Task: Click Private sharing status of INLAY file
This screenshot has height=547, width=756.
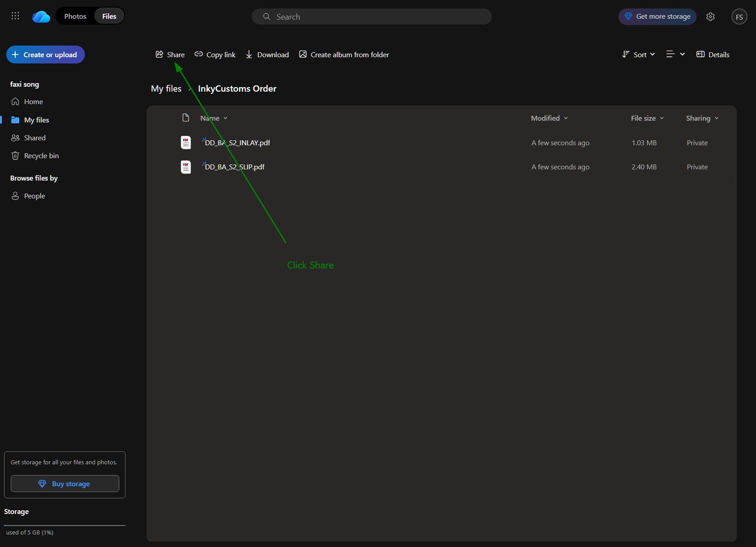Action: coord(697,143)
